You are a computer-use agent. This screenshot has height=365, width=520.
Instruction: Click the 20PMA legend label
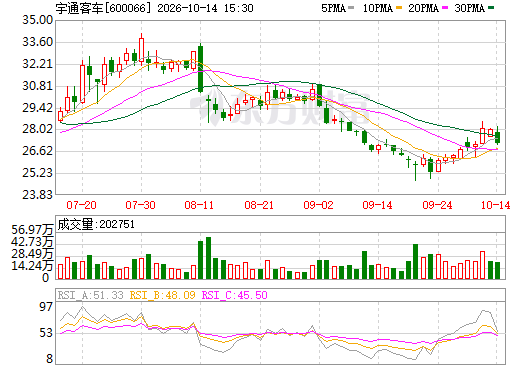point(423,8)
